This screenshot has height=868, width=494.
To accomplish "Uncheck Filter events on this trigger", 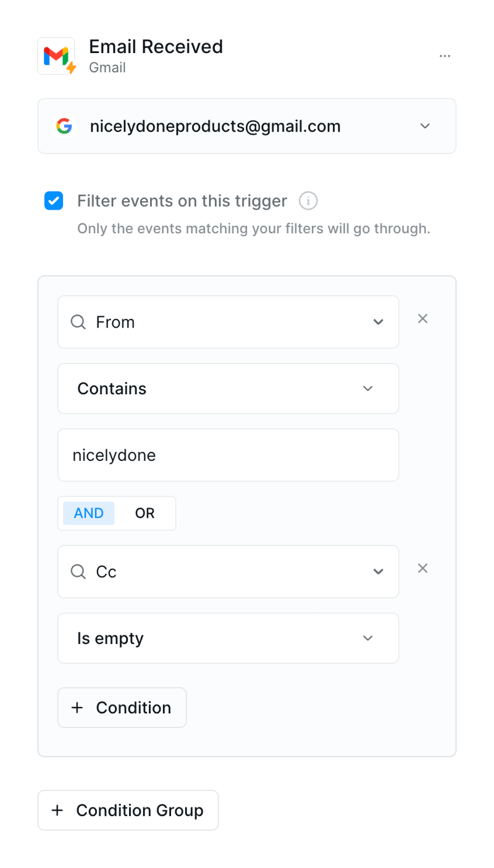I will (x=54, y=200).
